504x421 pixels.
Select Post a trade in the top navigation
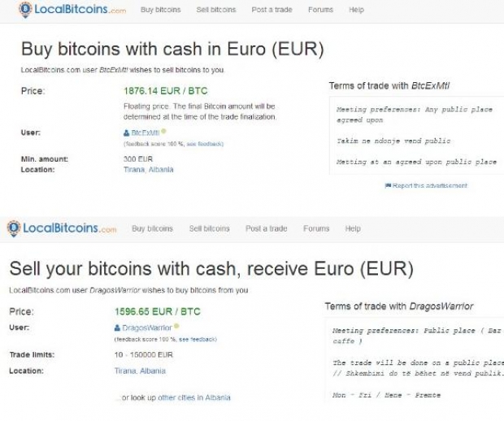pyautogui.click(x=272, y=10)
